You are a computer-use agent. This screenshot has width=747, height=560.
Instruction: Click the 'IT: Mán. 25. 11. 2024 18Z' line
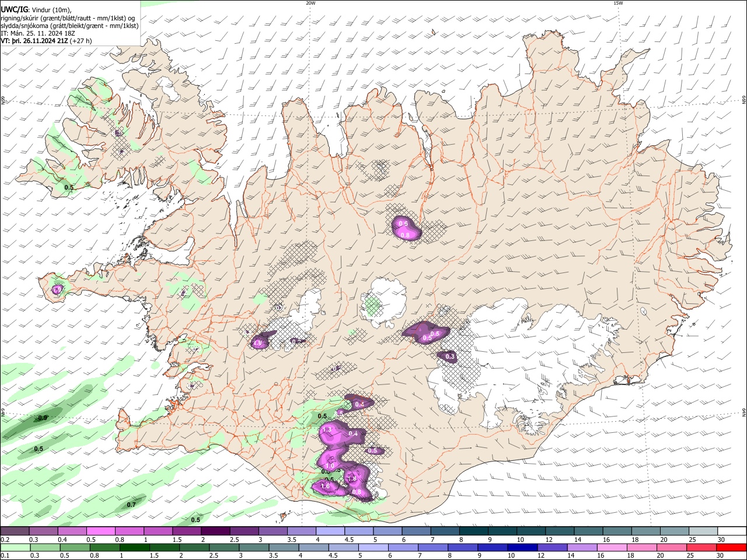tap(39, 34)
